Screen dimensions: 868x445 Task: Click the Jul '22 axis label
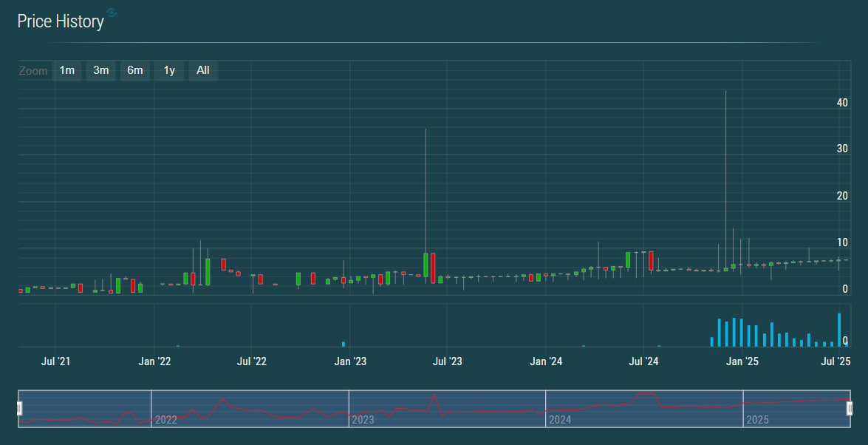[252, 362]
